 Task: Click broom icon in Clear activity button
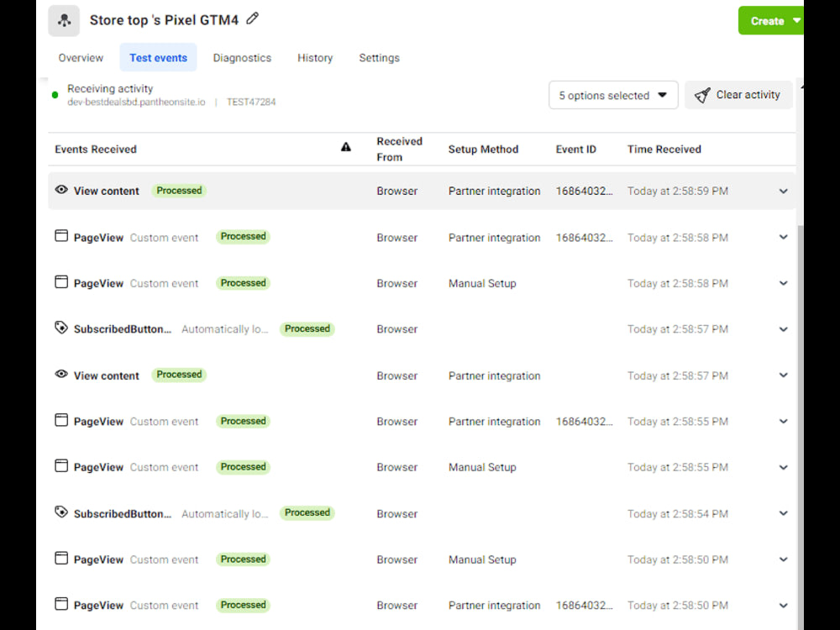tap(702, 96)
